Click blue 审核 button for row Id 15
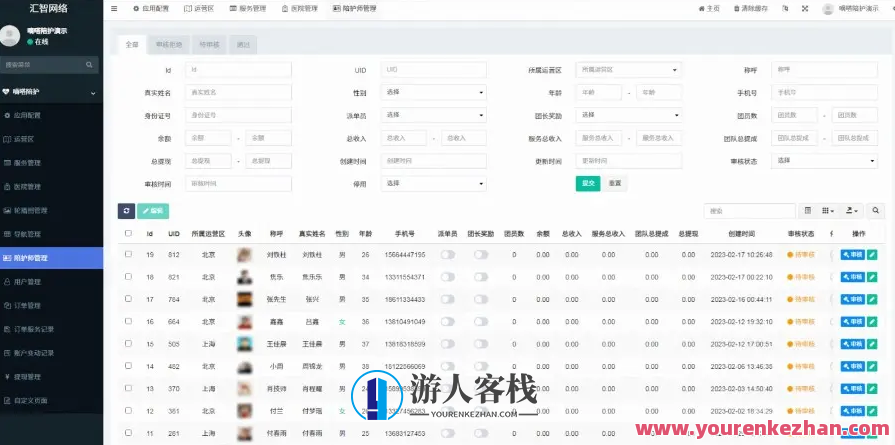 pyautogui.click(x=853, y=344)
